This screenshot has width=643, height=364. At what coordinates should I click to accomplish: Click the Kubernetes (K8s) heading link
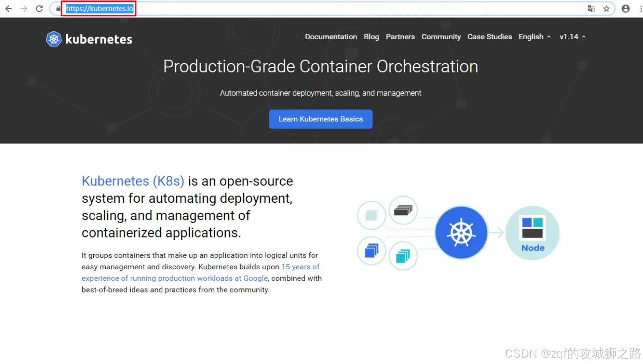pyautogui.click(x=133, y=181)
